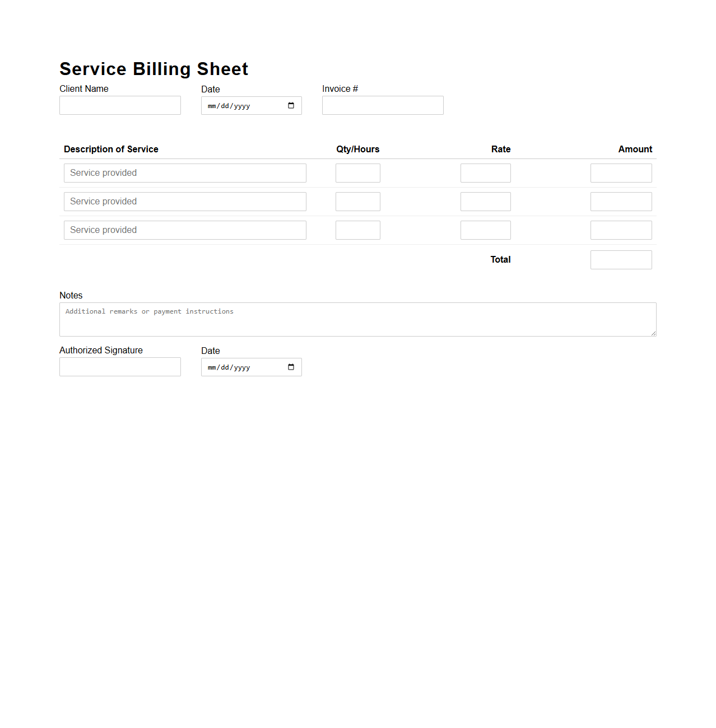This screenshot has height=728, width=716.
Task: Click the Amount field in the first row
Action: click(x=621, y=172)
